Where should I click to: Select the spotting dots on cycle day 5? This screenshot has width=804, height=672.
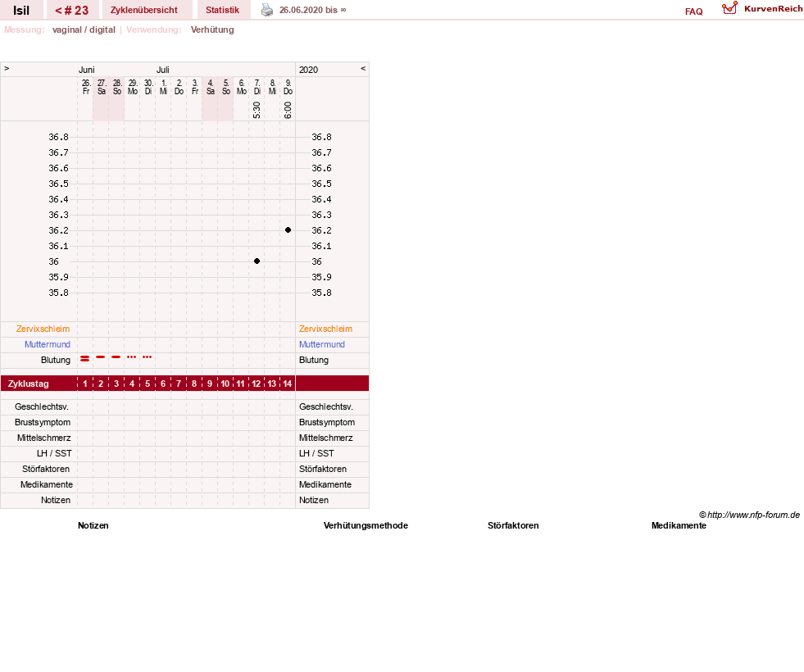pos(148,356)
